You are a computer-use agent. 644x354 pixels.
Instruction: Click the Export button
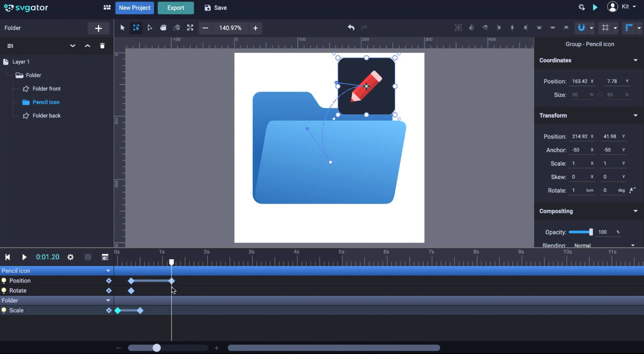pyautogui.click(x=176, y=8)
